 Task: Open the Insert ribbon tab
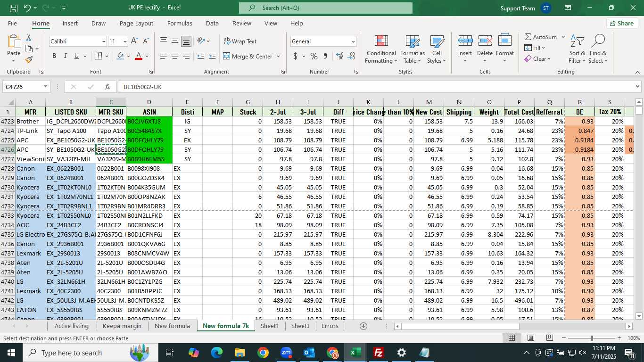point(70,23)
